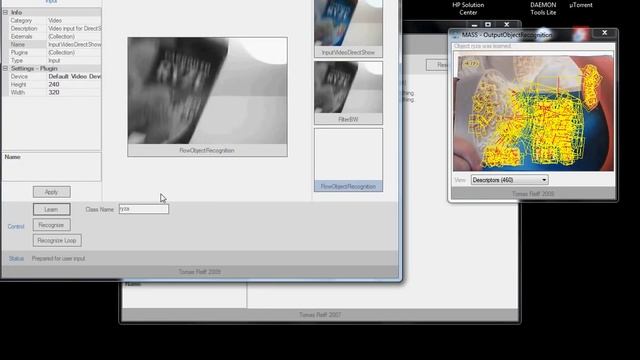Collapse the Settings - Plugin property group

click(x=6, y=69)
